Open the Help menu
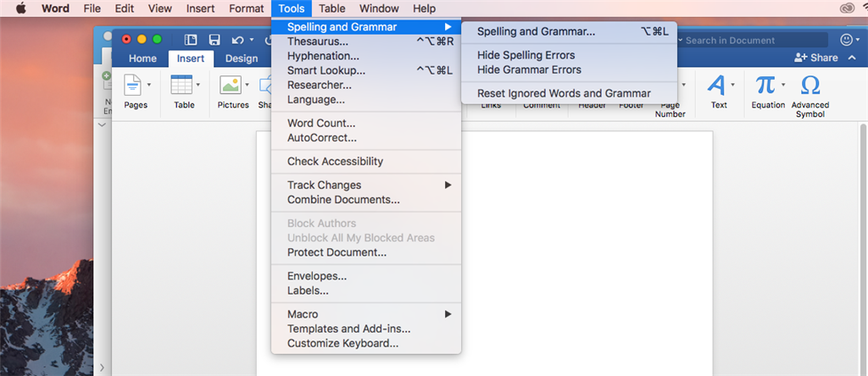Screen dimensions: 868x376 coord(424,8)
